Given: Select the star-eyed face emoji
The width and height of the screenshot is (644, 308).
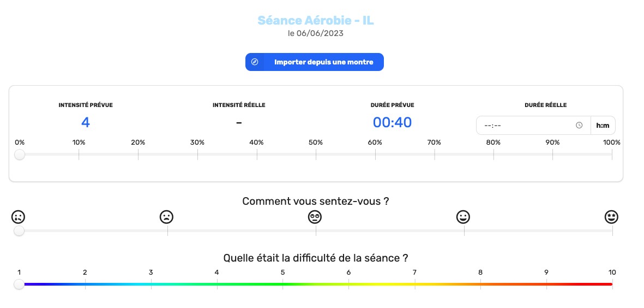Looking at the screenshot, I should pos(611,217).
